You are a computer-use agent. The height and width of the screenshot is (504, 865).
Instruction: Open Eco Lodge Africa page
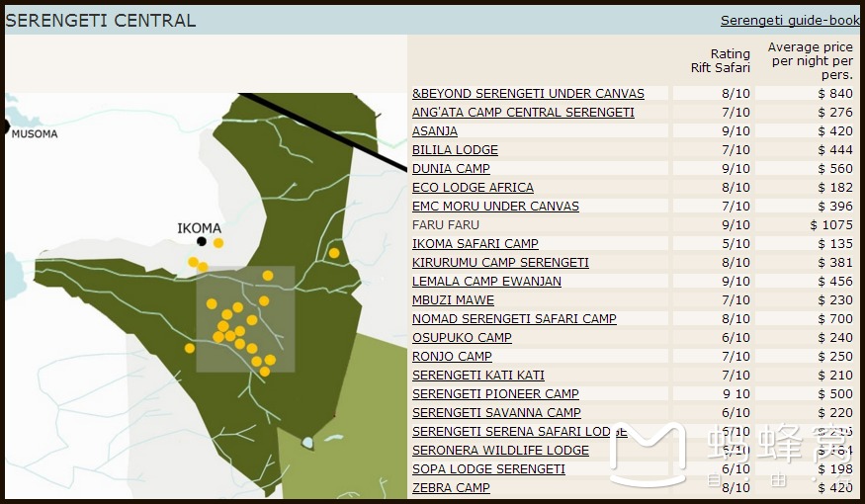pyautogui.click(x=473, y=188)
